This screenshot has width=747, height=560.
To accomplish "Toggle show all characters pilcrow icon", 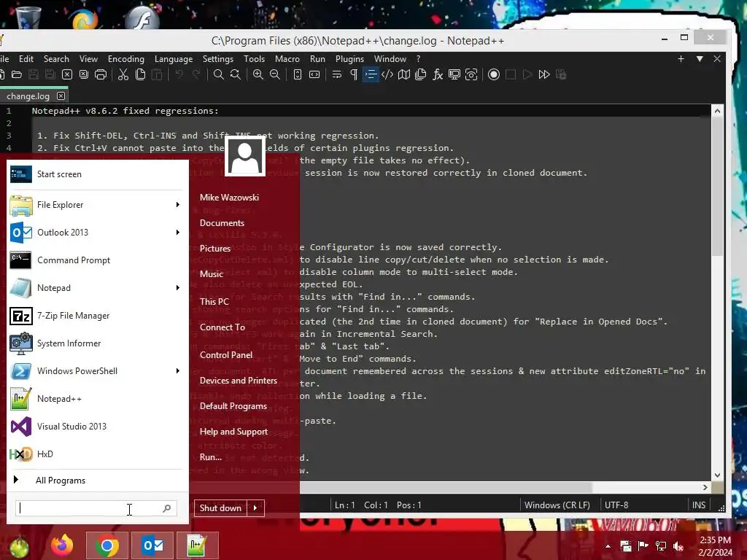I will (354, 75).
